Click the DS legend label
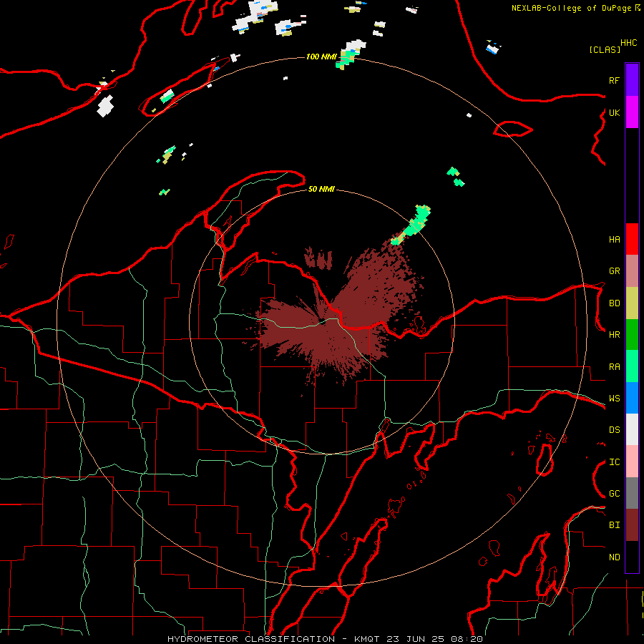The image size is (644, 644). tap(614, 430)
